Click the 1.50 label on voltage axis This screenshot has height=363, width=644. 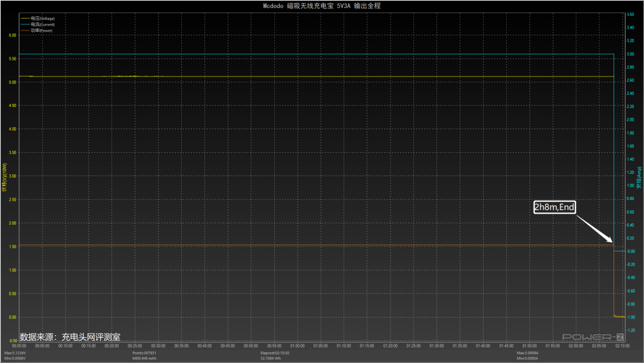click(13, 247)
